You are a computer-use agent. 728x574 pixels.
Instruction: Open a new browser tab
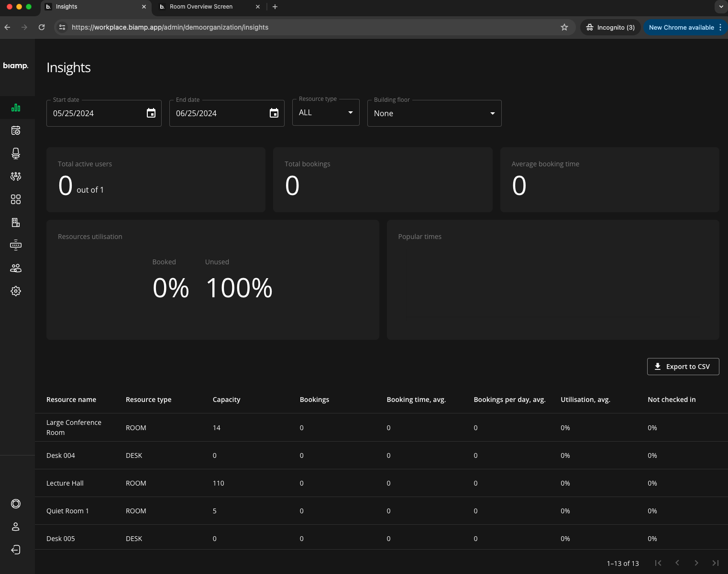click(275, 7)
